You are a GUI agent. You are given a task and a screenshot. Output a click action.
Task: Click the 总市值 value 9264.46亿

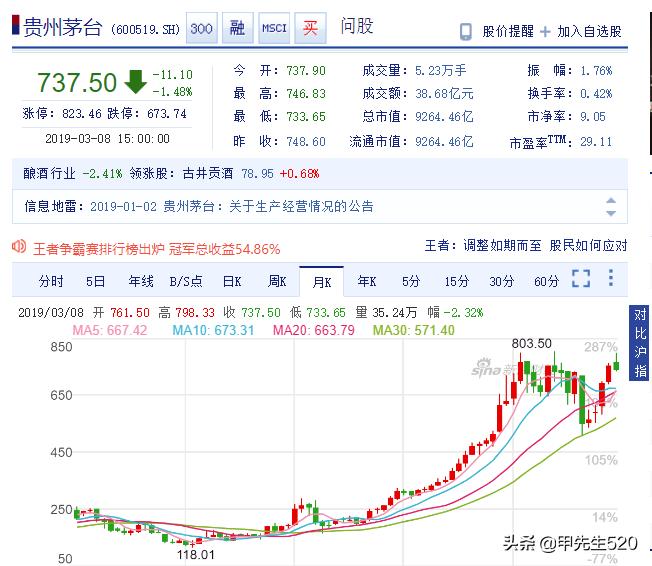[444, 116]
